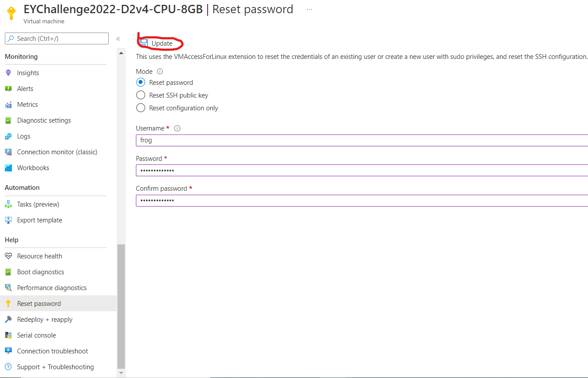Image resolution: width=588 pixels, height=378 pixels.
Task: Select Reset configuration only mode
Action: coord(141,108)
